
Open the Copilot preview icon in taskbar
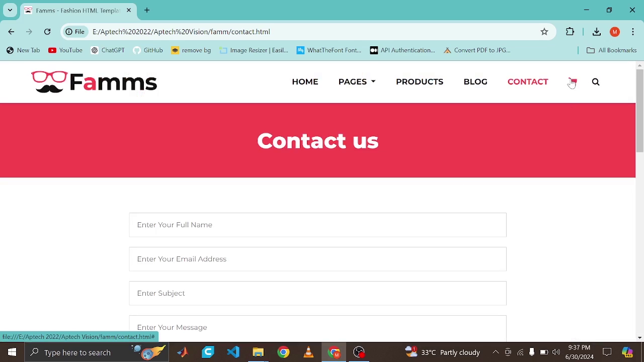coord(627,352)
